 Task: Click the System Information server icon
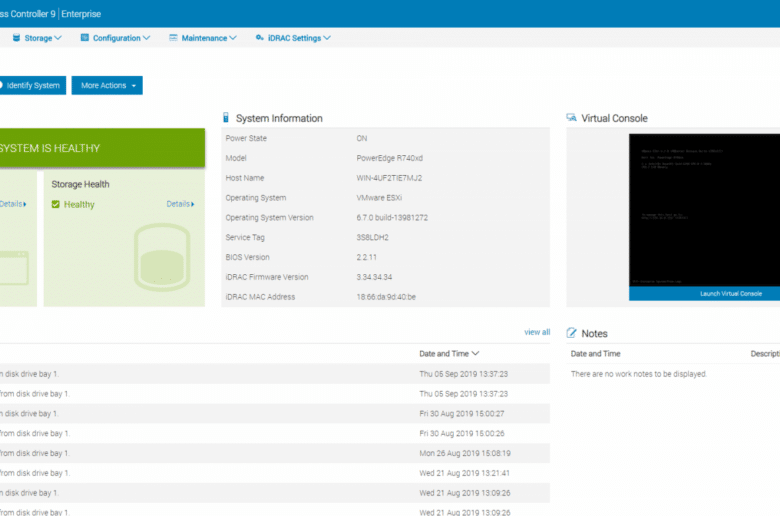pos(226,118)
